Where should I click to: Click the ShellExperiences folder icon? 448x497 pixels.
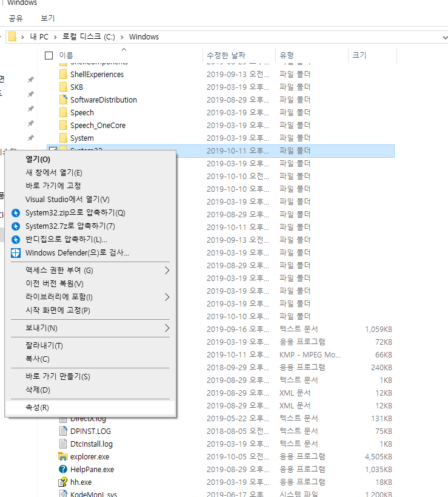pyautogui.click(x=63, y=74)
